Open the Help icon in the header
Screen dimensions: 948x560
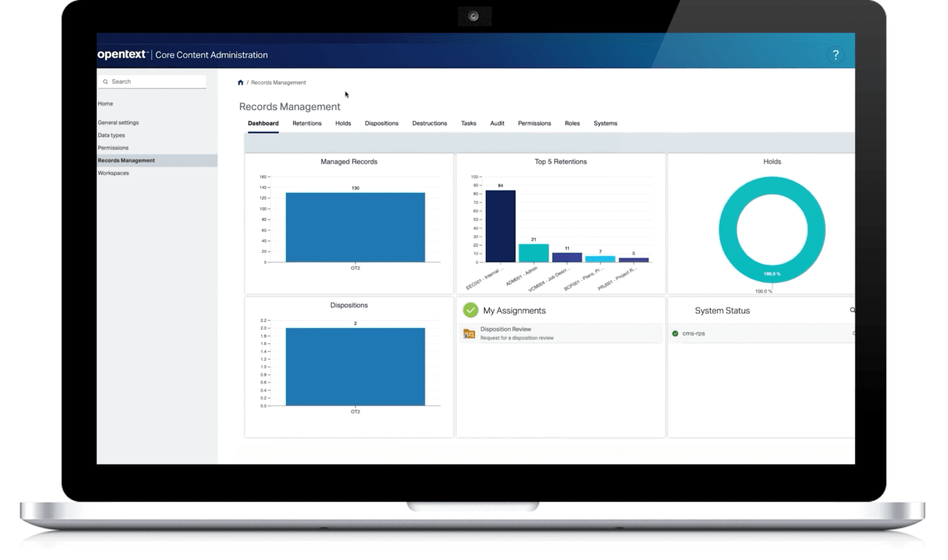[836, 55]
